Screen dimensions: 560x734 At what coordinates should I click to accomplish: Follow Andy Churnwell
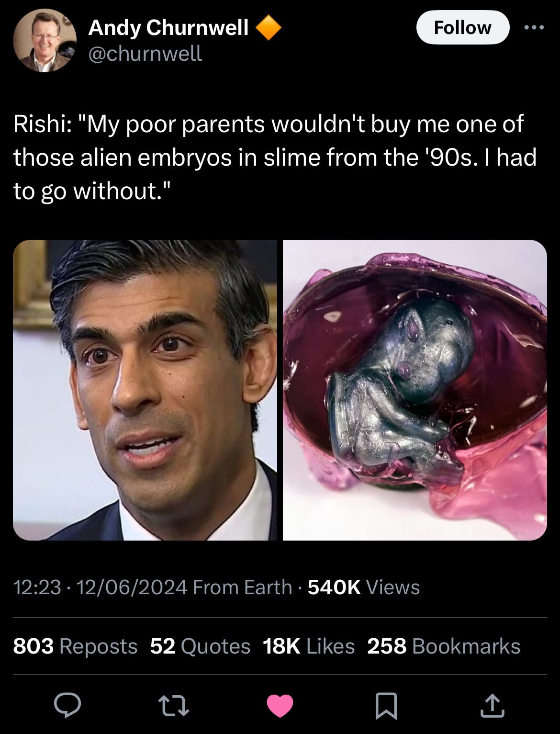click(x=462, y=27)
